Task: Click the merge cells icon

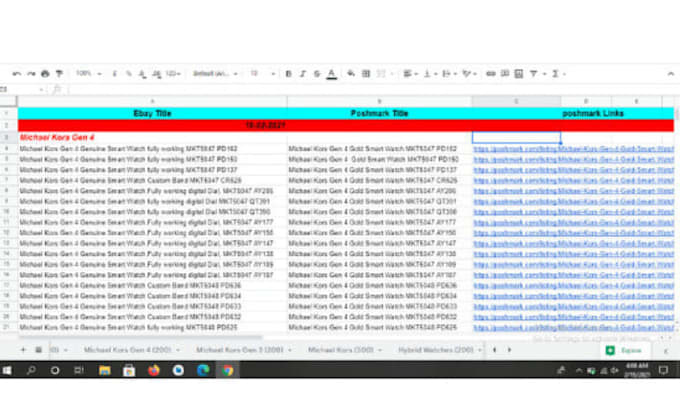Action: tap(381, 74)
